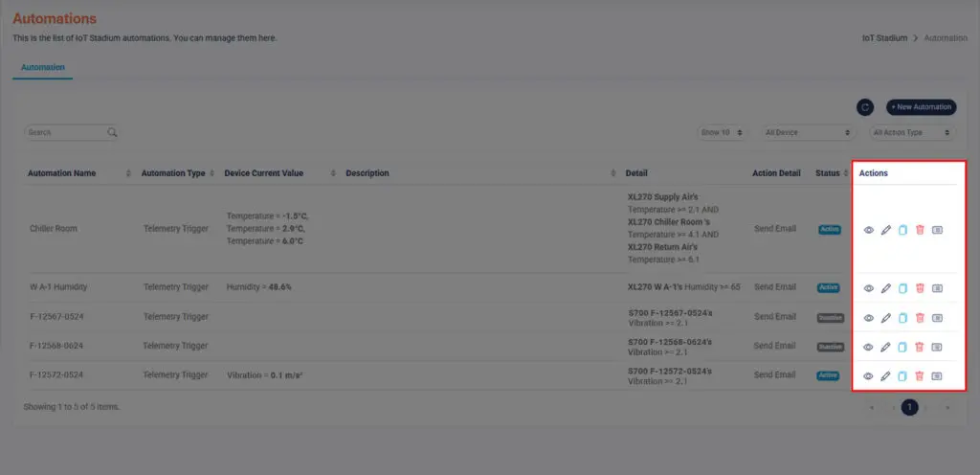Edit the F-12568-0624 automation
980x475 pixels.
click(x=885, y=347)
